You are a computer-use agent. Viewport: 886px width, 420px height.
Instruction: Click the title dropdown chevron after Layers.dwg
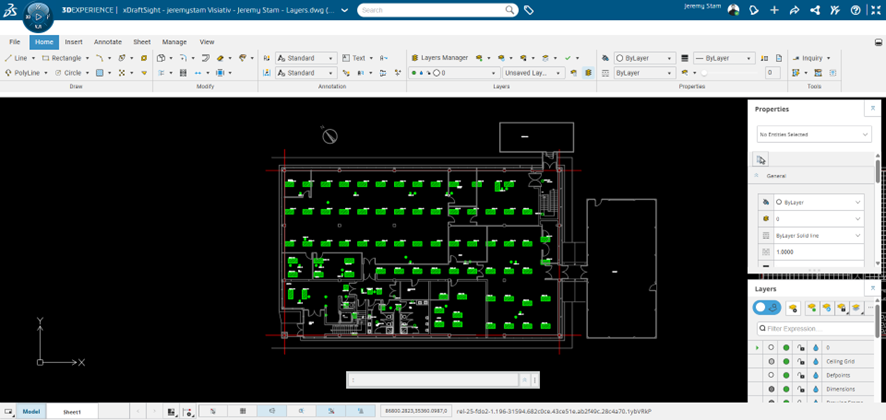pos(345,10)
